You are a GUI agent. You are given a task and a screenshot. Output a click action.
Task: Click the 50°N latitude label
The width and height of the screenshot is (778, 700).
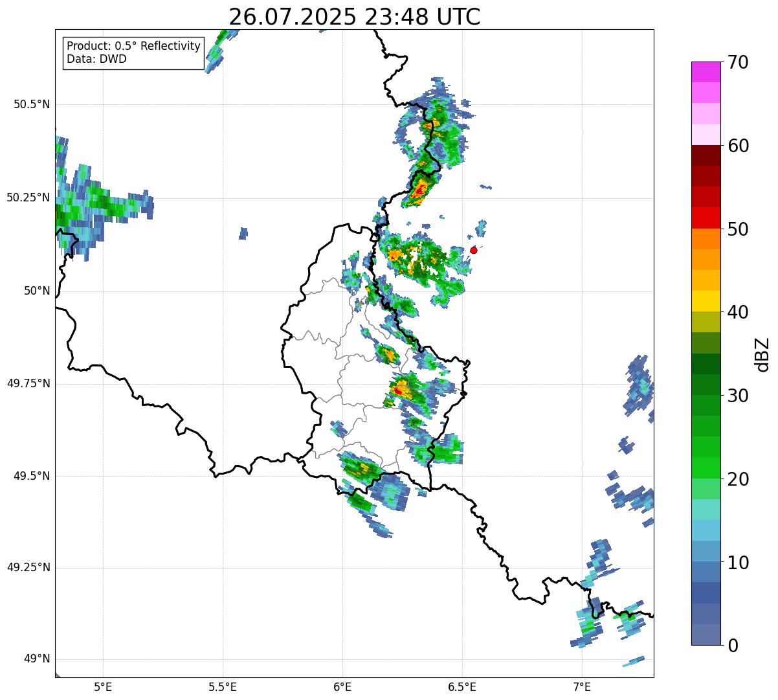tap(37, 291)
